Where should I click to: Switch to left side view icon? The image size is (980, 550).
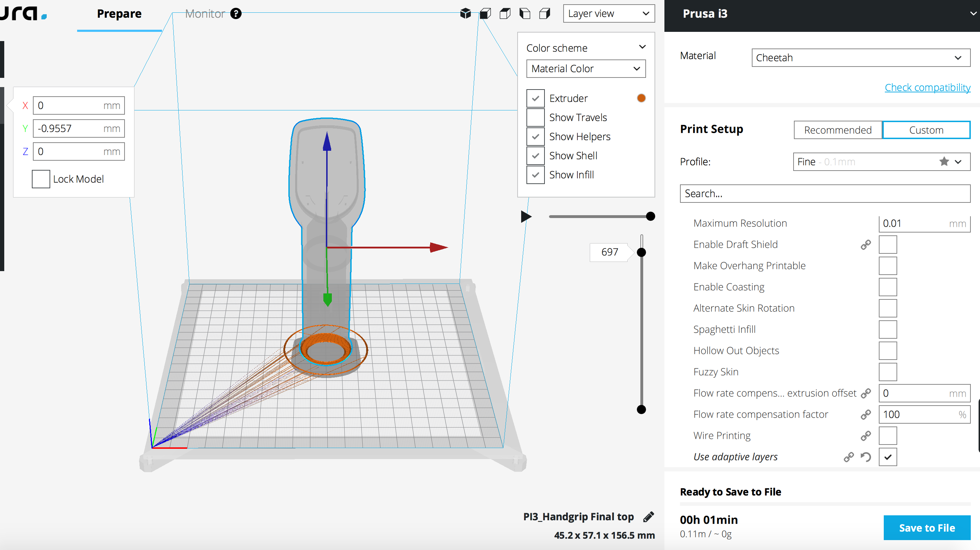click(x=525, y=14)
